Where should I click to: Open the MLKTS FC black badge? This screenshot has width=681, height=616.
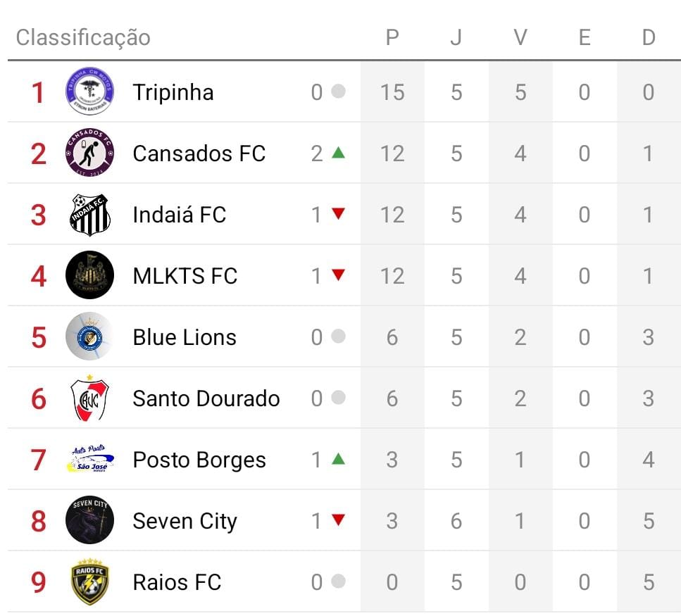point(89,275)
